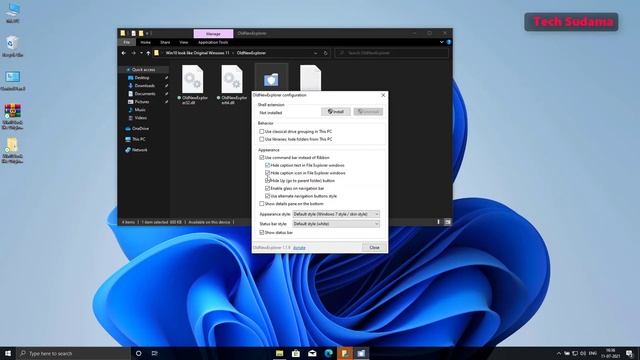Screen dimensions: 640x360
Task: Open File Explorer help icon
Action: tap(449, 42)
